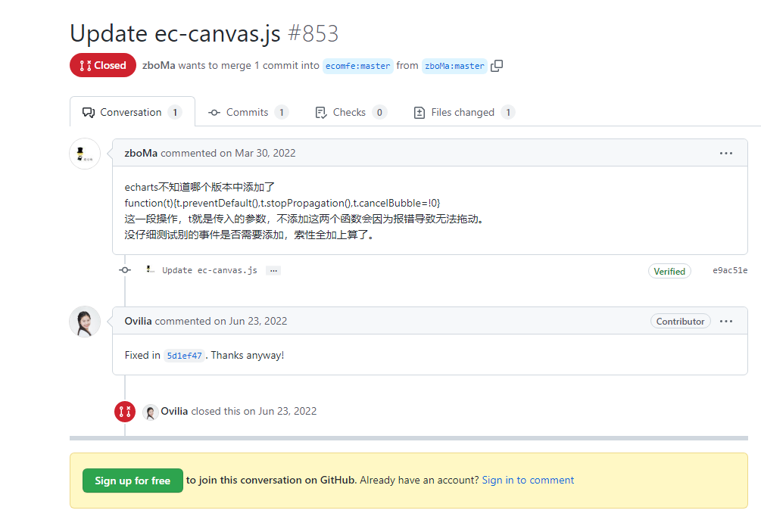The width and height of the screenshot is (761, 532).
Task: Open the zboMa:master head branch link
Action: coord(455,66)
